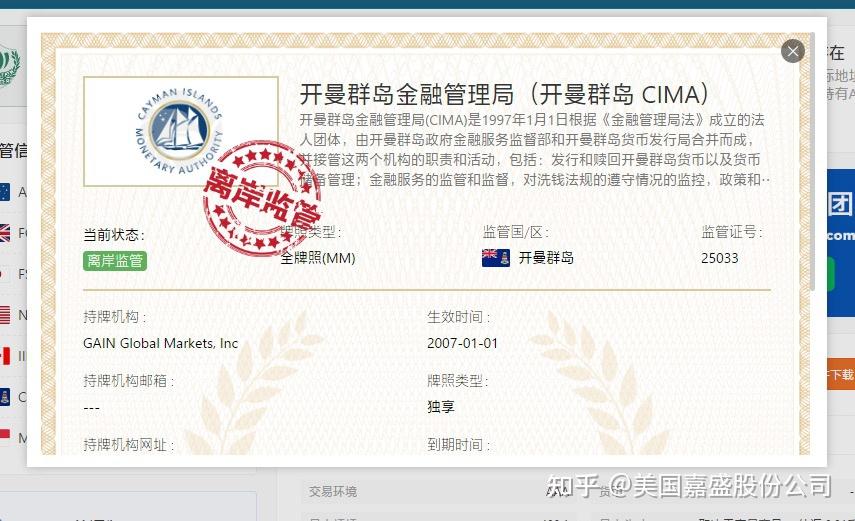Click the 全牌照(MM) license type value
This screenshot has width=855, height=521.
tap(318, 258)
